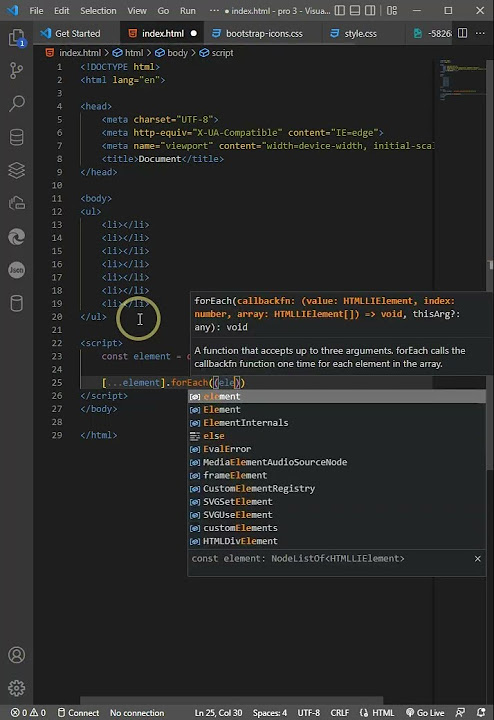Toggle primary side bar layout icon

(340, 10)
